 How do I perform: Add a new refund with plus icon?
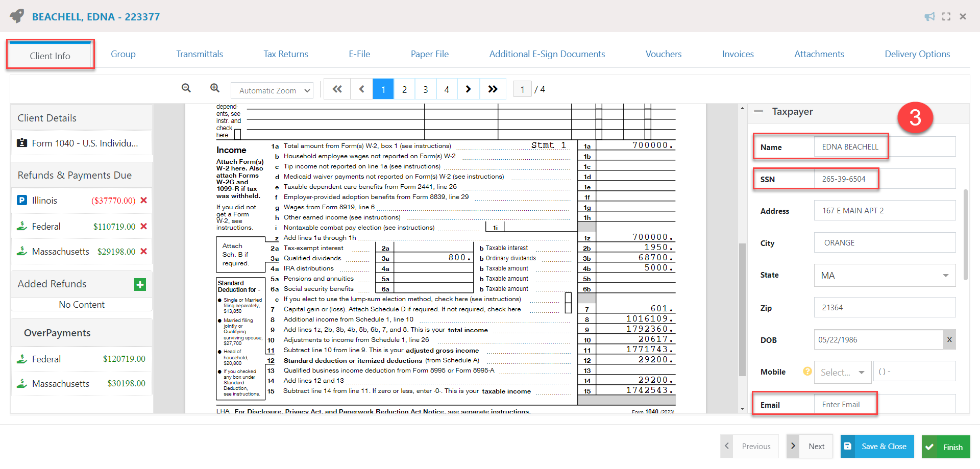pos(140,285)
